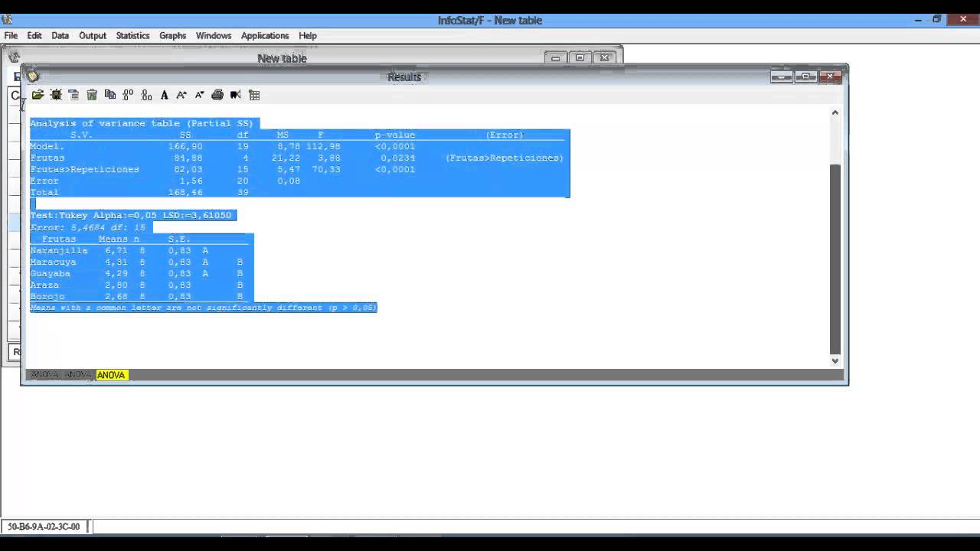Screen dimensions: 980x551
Task: Click the mean value 2,68
Action: click(x=116, y=296)
